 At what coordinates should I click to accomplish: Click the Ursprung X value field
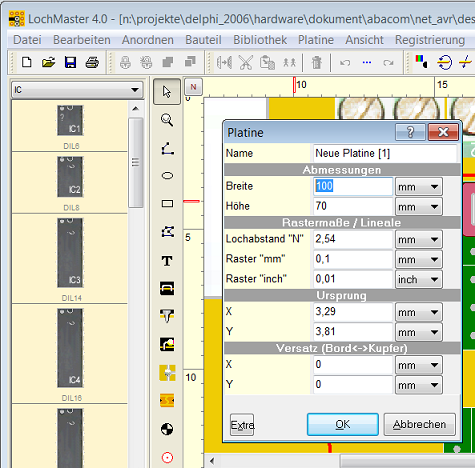pos(353,312)
